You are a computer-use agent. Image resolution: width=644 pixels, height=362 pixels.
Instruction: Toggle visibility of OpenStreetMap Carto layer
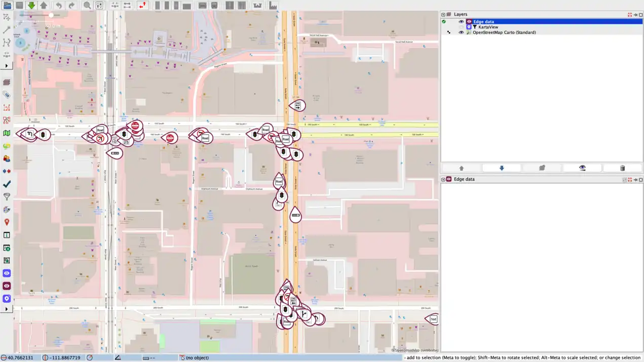point(461,32)
